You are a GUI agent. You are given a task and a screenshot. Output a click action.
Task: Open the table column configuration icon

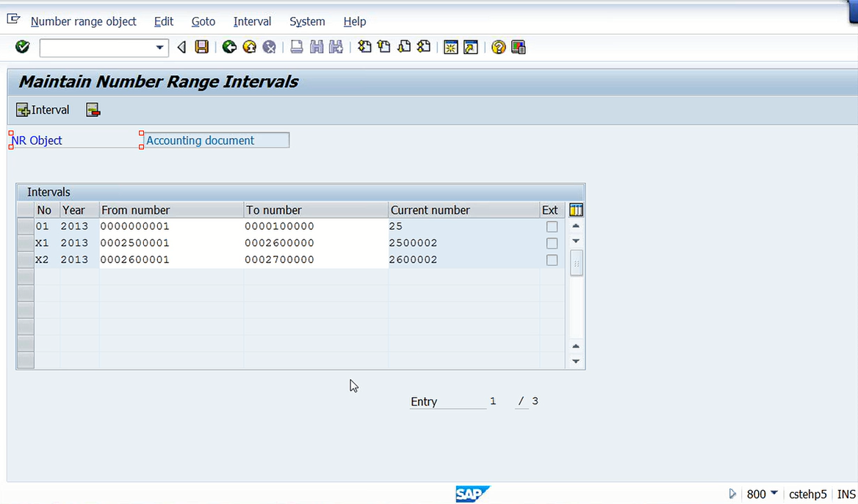coord(576,209)
